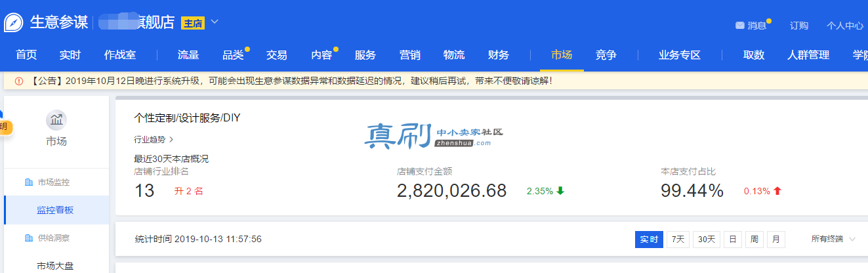868x273 pixels.
Task: Open the 实时 navigation tab
Action: pos(70,55)
